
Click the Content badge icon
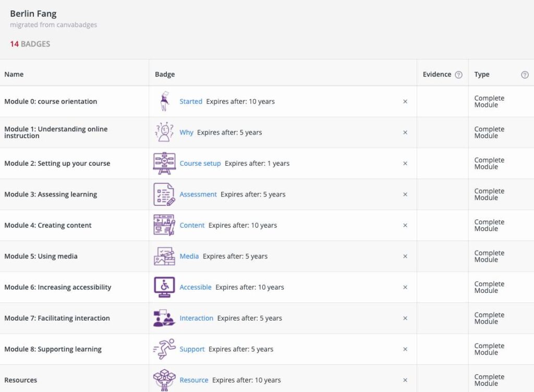click(x=164, y=225)
